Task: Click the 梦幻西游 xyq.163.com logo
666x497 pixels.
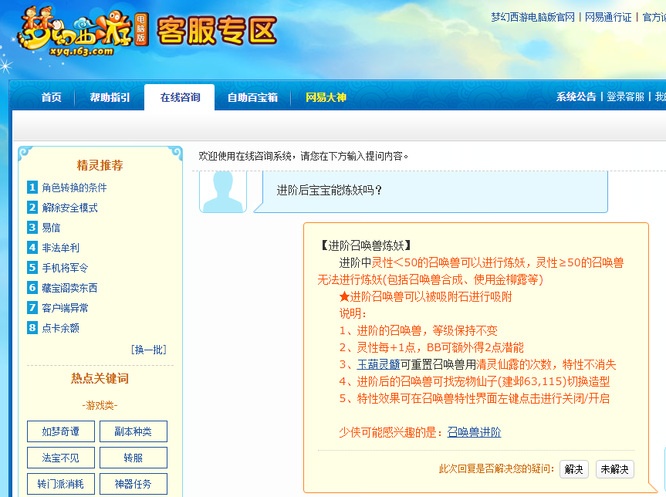Action: [x=83, y=31]
